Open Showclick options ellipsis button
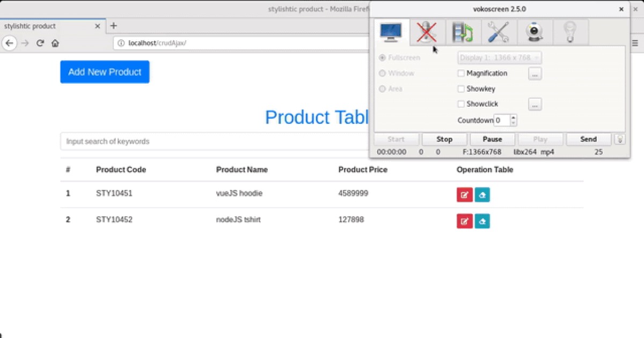Screen dimensions: 644x338 (535, 104)
